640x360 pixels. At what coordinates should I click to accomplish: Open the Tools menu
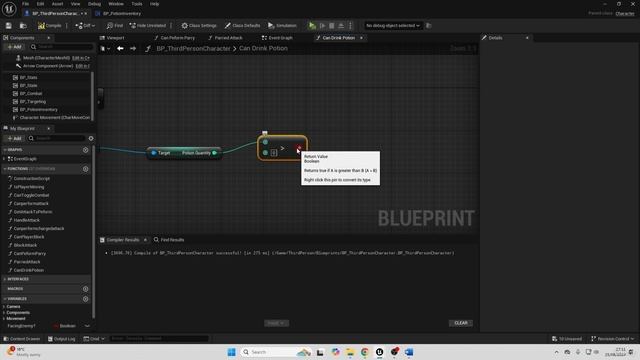[x=137, y=4]
